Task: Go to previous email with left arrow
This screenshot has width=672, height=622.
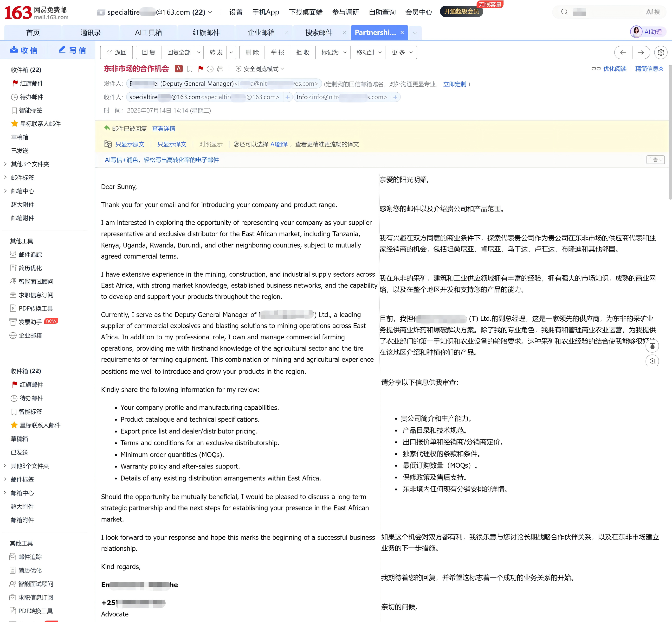Action: pyautogui.click(x=623, y=52)
